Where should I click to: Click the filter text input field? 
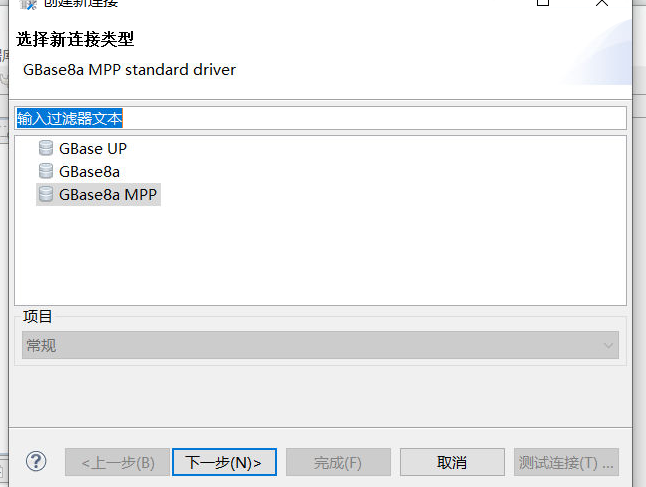(321, 118)
